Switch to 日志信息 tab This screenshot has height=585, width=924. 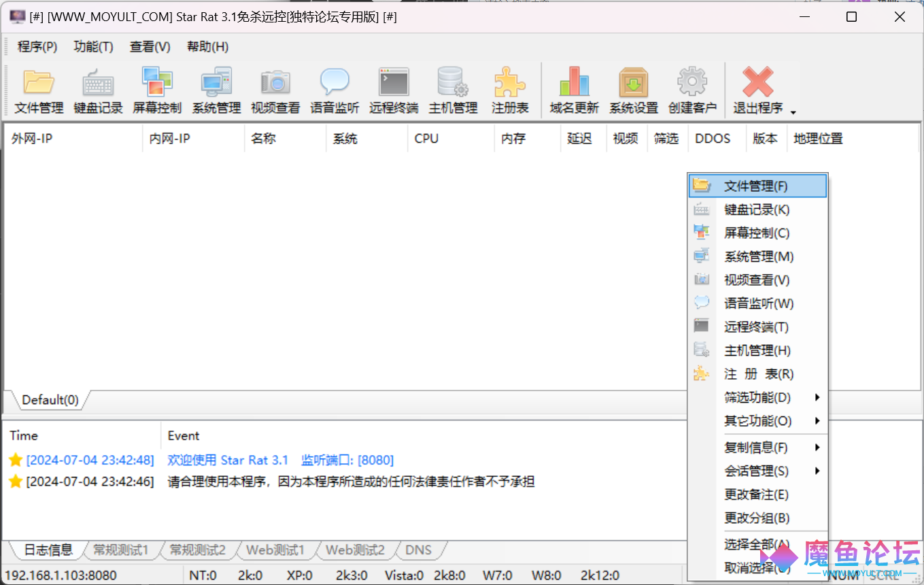[x=48, y=550]
